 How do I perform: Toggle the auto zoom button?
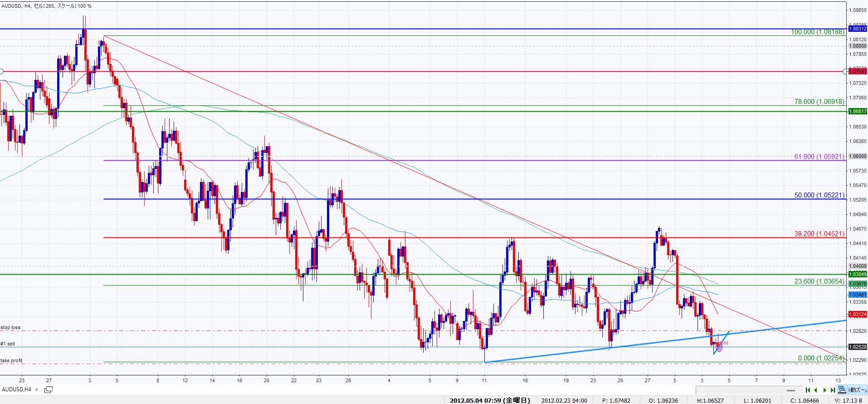[x=857, y=390]
